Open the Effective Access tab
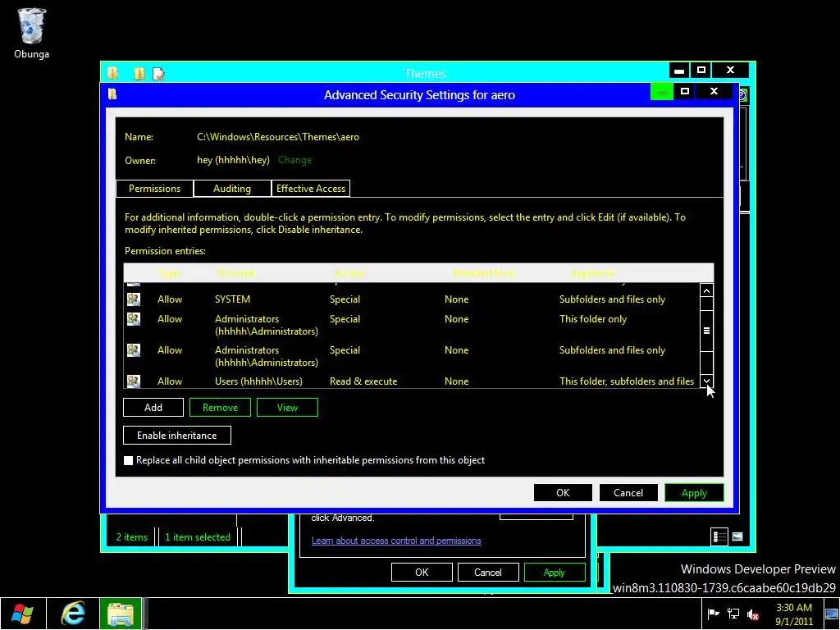Screen dimensions: 840x630 click(x=311, y=188)
